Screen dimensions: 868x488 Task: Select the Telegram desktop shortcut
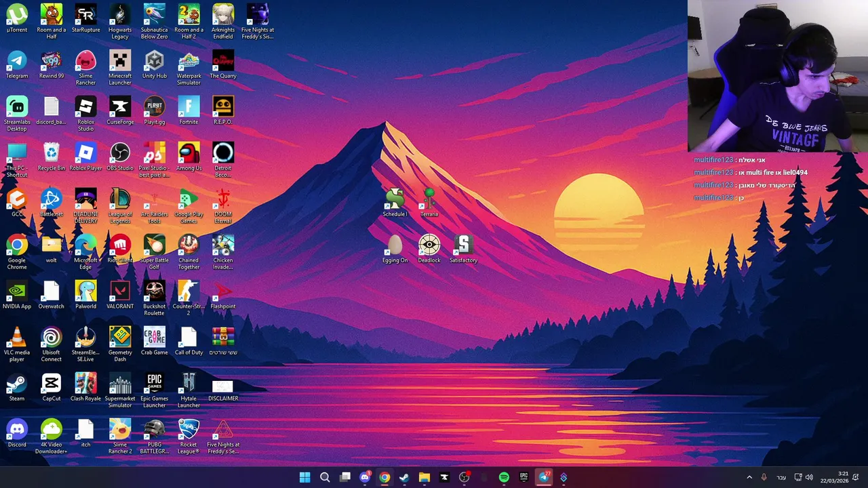17,65
